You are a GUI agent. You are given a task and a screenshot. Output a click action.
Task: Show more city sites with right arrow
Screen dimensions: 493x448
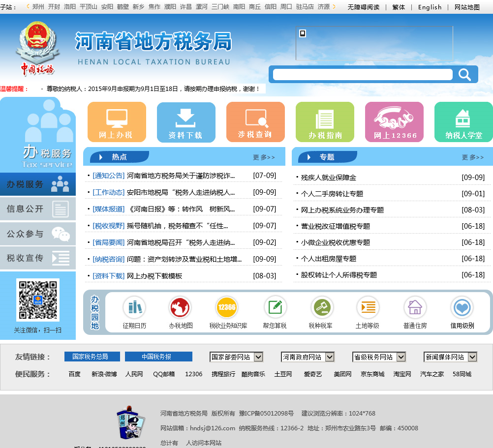point(334,6)
